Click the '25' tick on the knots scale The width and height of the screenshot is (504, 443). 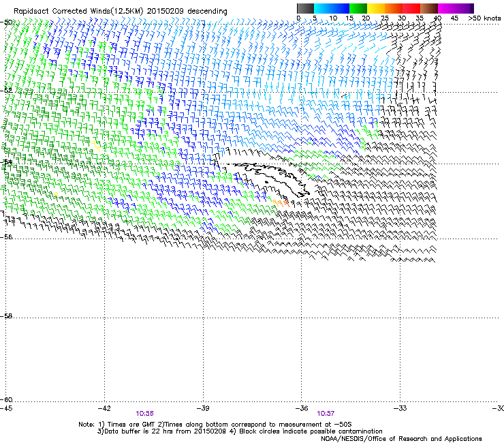(385, 18)
